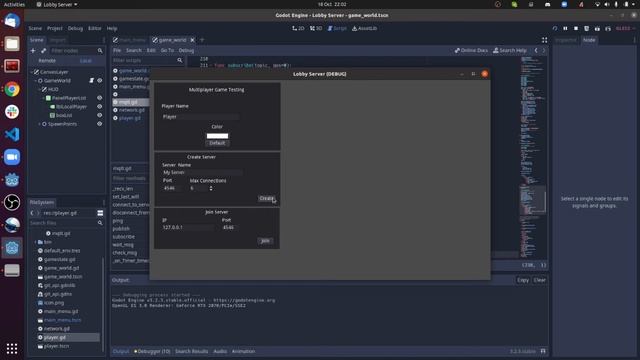Collapse the GameWorld node in the scene tree
The height and width of the screenshot is (360, 640).
tap(36, 80)
